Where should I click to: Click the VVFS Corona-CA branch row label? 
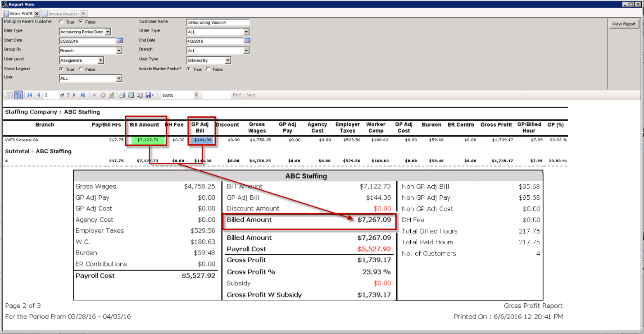click(x=22, y=140)
